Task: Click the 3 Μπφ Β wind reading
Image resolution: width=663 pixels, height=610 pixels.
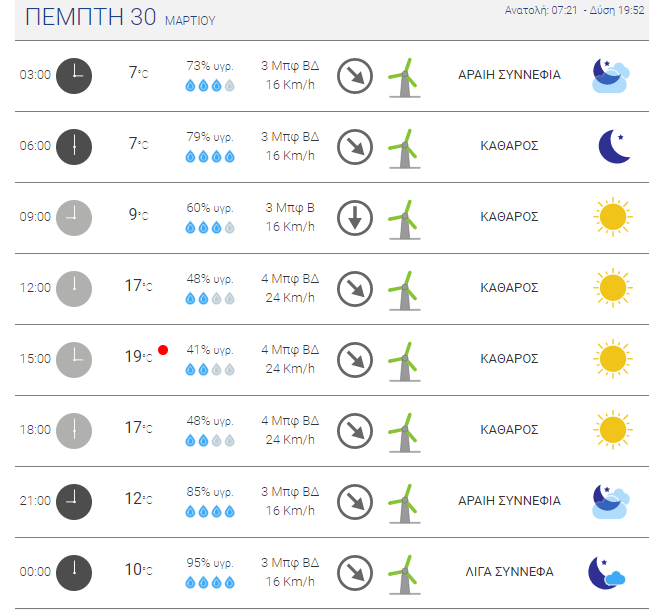Action: coord(290,208)
